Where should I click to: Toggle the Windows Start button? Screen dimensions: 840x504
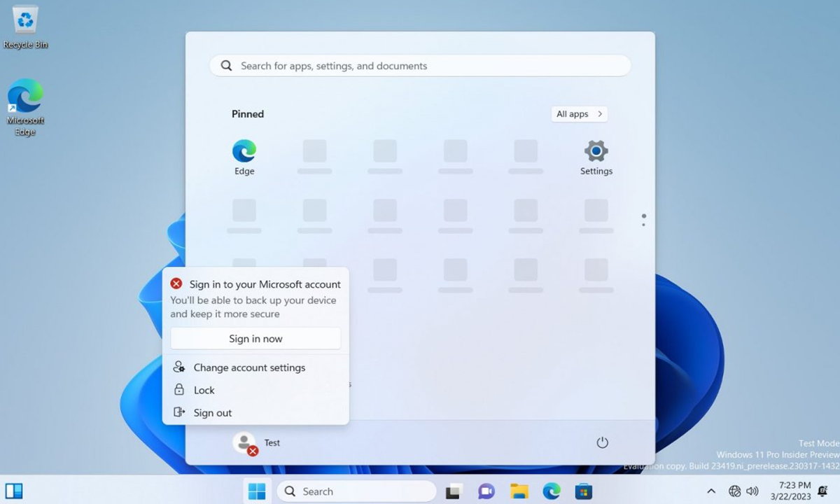click(257, 491)
